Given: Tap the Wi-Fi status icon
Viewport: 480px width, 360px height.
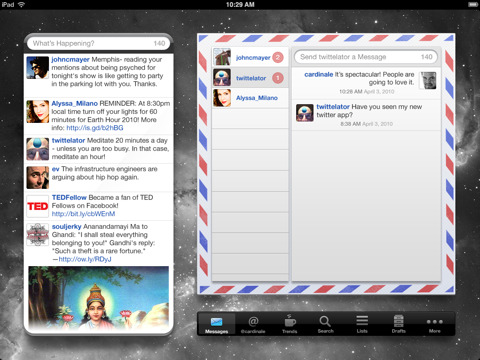Looking at the screenshot, I should (21, 4).
